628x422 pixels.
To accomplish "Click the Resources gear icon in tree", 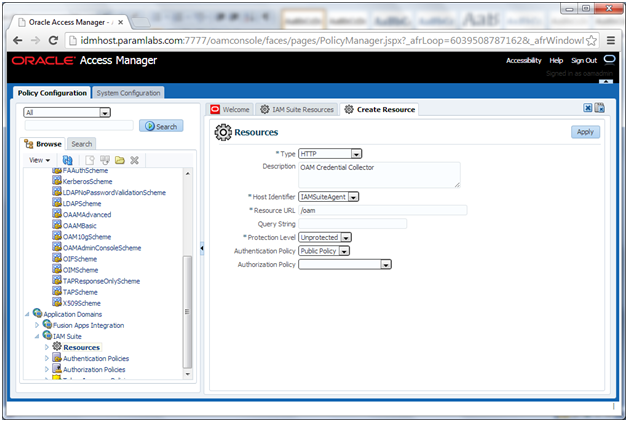I will (57, 346).
